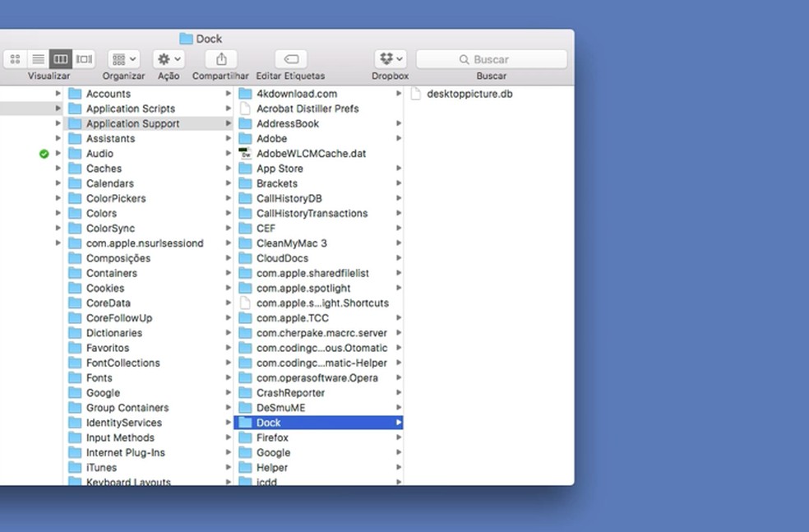Click the FontCollections folder icon
This screenshot has height=532, width=809.
(75, 363)
